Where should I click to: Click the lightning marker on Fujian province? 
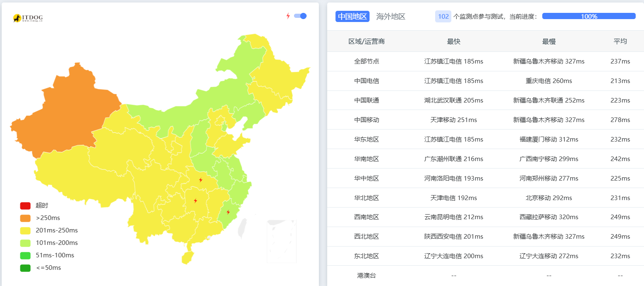click(228, 212)
